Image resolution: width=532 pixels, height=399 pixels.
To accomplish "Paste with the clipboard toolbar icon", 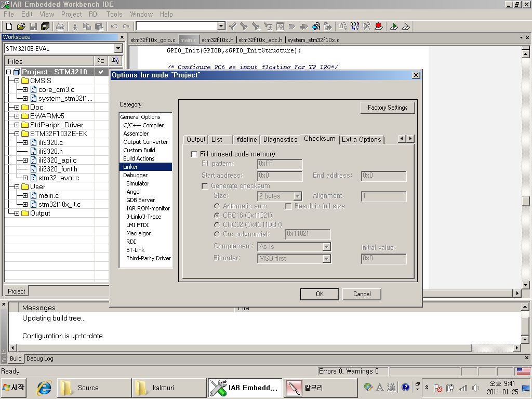I will coord(99,26).
